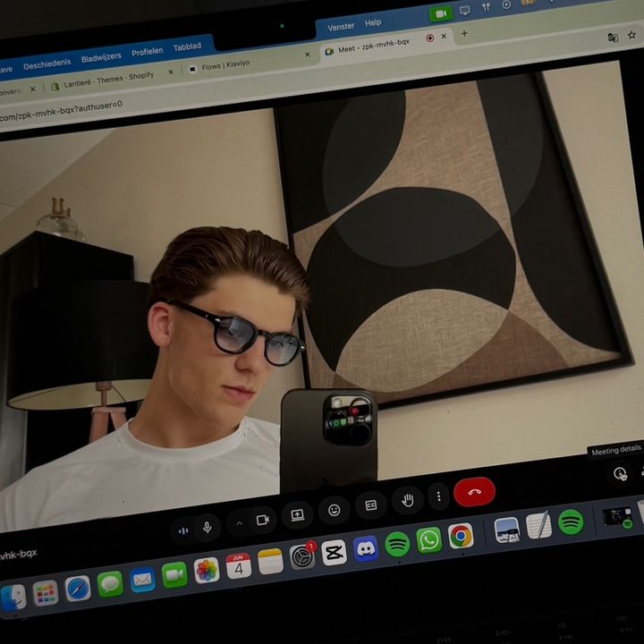Start presenting your screen in Meet
Image resolution: width=644 pixels, height=644 pixels.
pos(297,515)
